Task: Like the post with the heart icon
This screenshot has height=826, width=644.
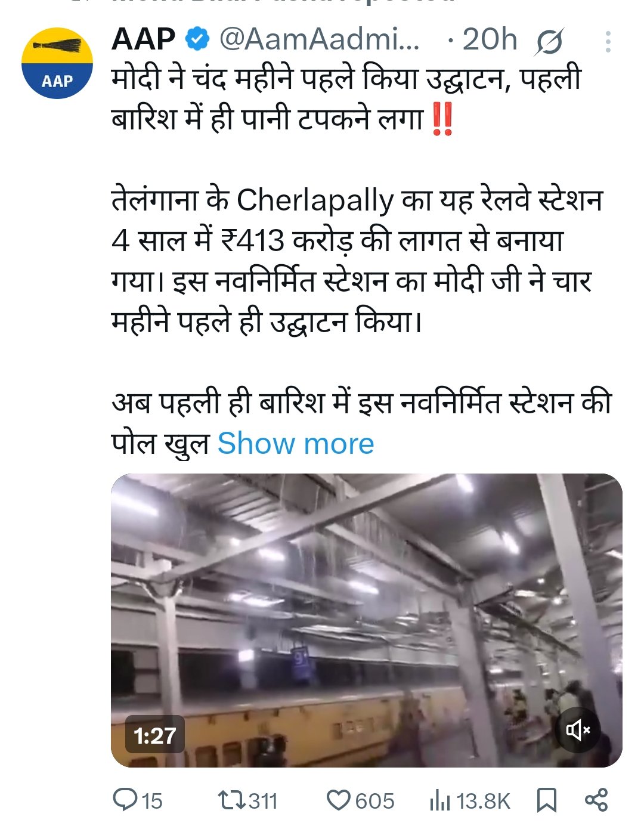Action: pyautogui.click(x=339, y=800)
